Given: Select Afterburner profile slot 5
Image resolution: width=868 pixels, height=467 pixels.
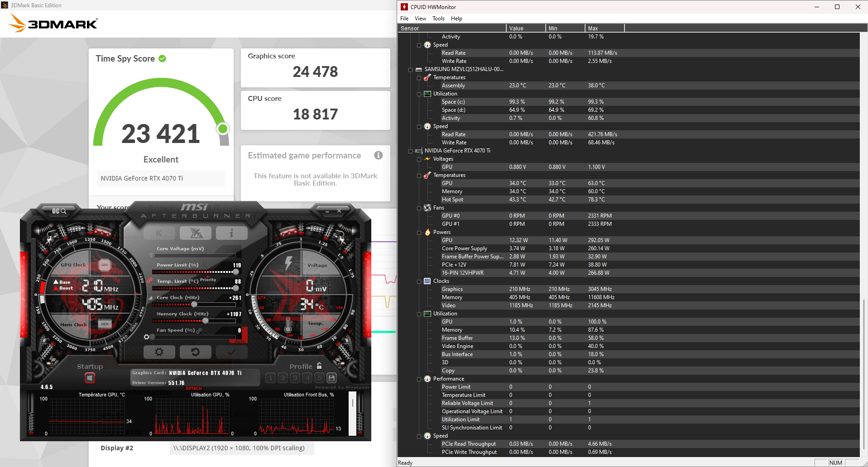Looking at the screenshot, I should [319, 378].
